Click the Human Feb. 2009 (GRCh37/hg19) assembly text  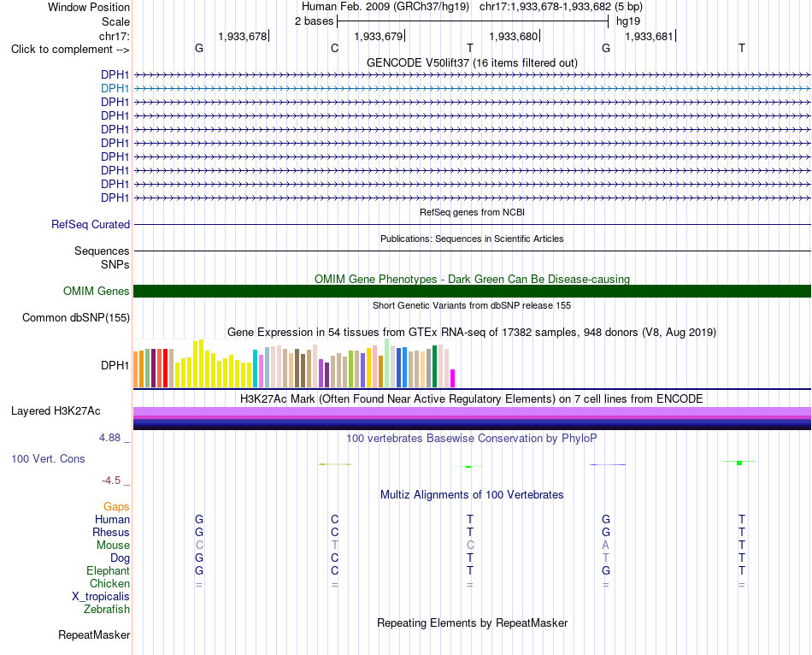tap(385, 7)
